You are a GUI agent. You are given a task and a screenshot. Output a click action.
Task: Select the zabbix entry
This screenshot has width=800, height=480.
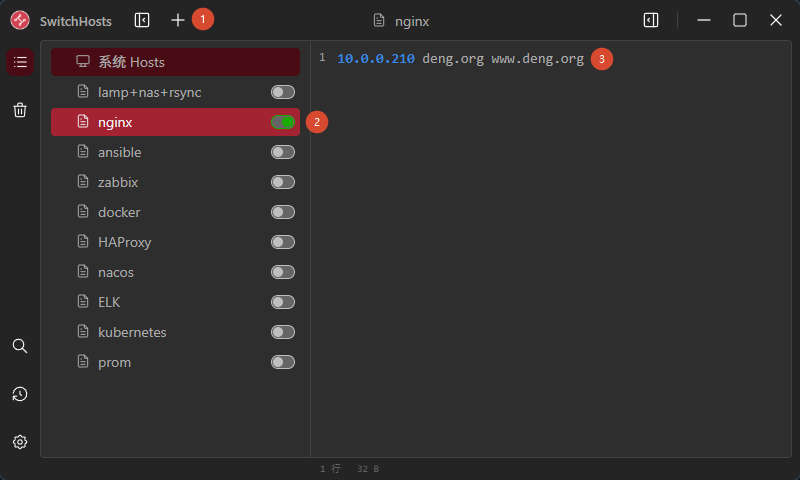tap(175, 182)
